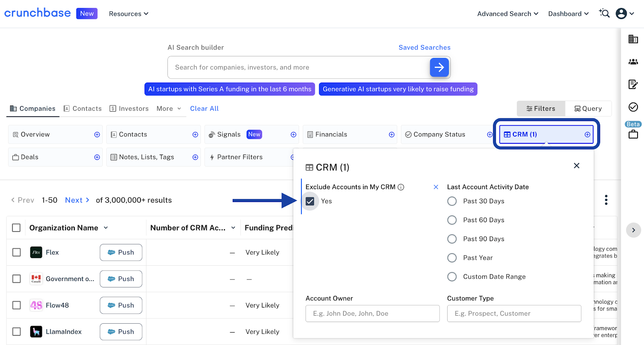Expand the Advanced Search dropdown
The width and height of the screenshot is (644, 345).
(x=508, y=14)
